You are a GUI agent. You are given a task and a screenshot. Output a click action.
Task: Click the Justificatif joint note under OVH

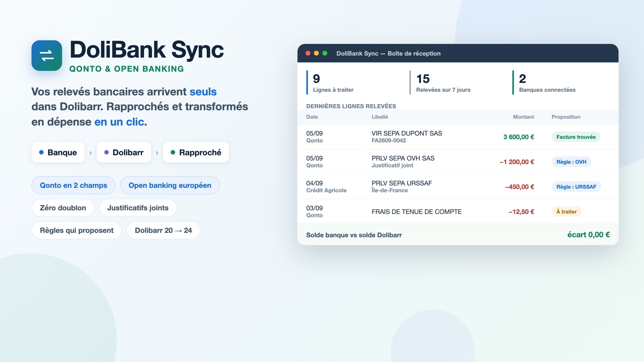[392, 166]
